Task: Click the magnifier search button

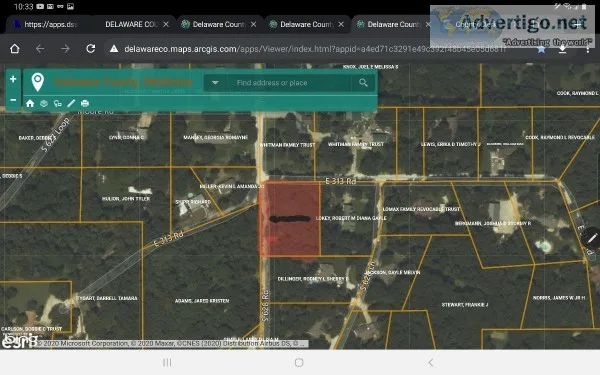Action: pyautogui.click(x=363, y=83)
